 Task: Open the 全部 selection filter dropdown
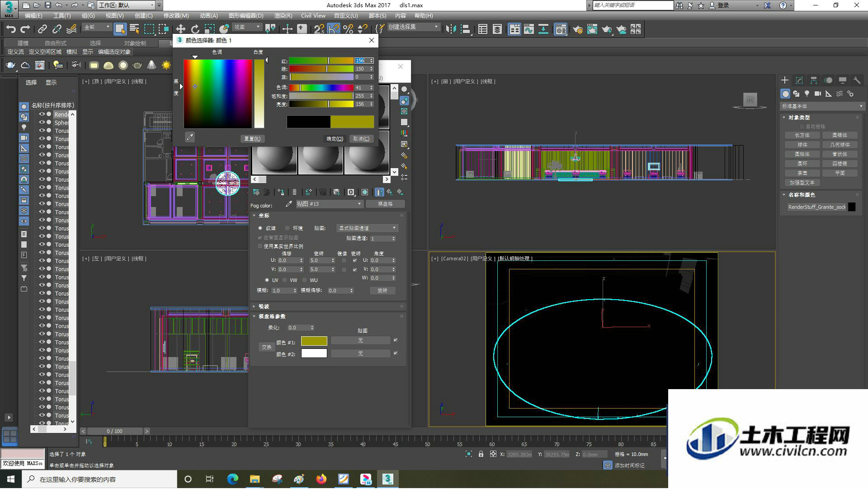(97, 28)
